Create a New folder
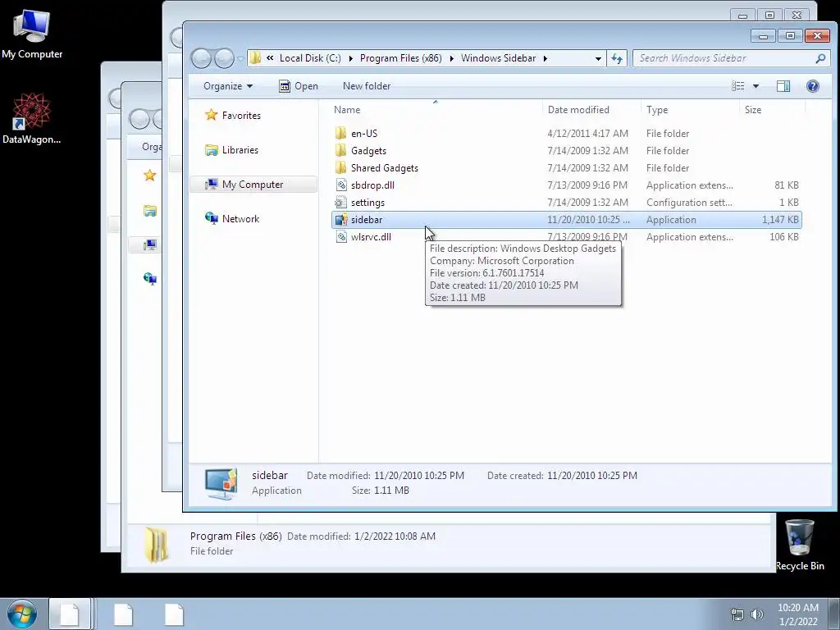The image size is (840, 630). (367, 85)
